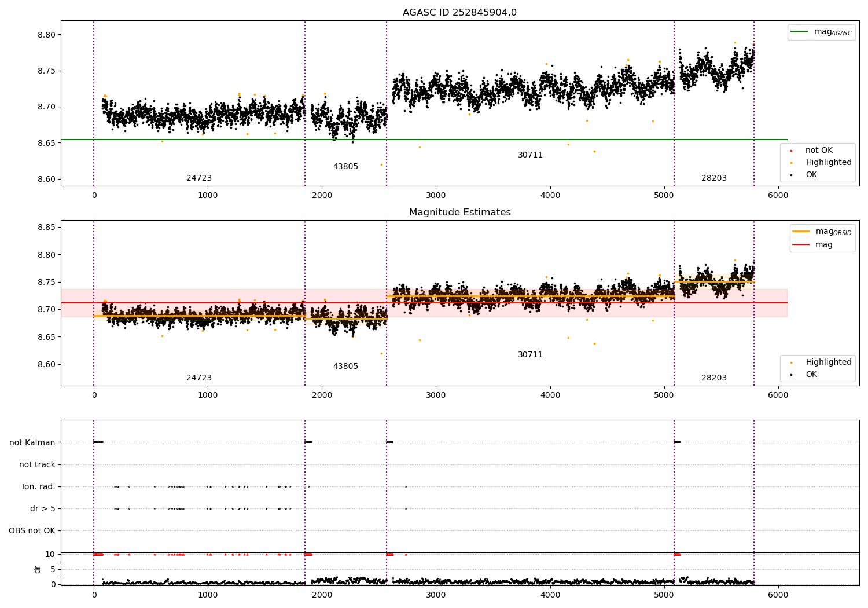Click x-axis tick 2000 under bottom plot
Screen dimensions: 868x608
pos(322,595)
